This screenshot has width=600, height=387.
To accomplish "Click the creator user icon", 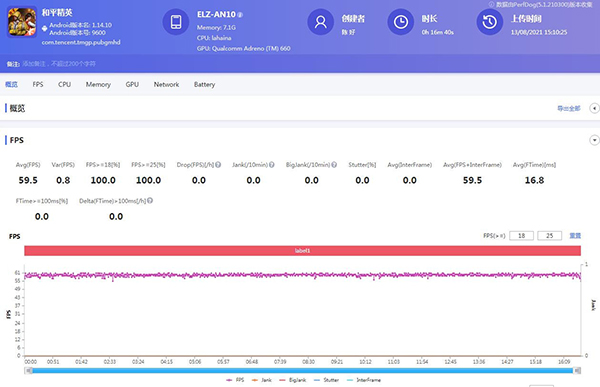I will coord(321,22).
